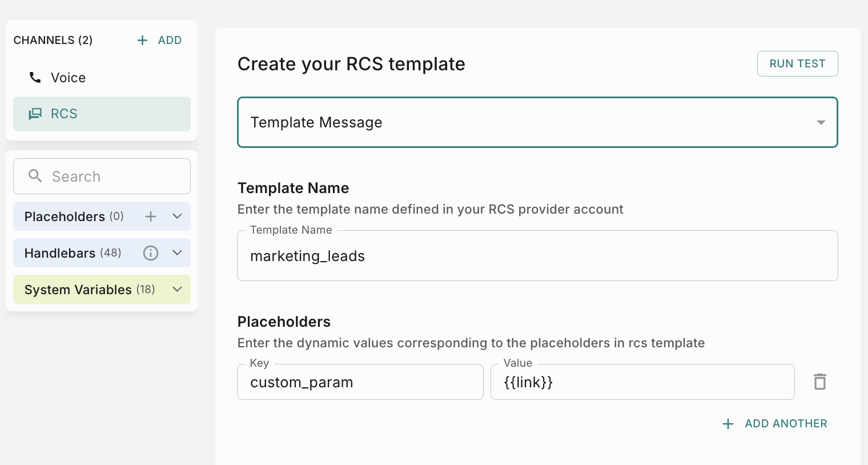Click plus icon beside ADD ANOTHER
The height and width of the screenshot is (465, 868).
728,424
